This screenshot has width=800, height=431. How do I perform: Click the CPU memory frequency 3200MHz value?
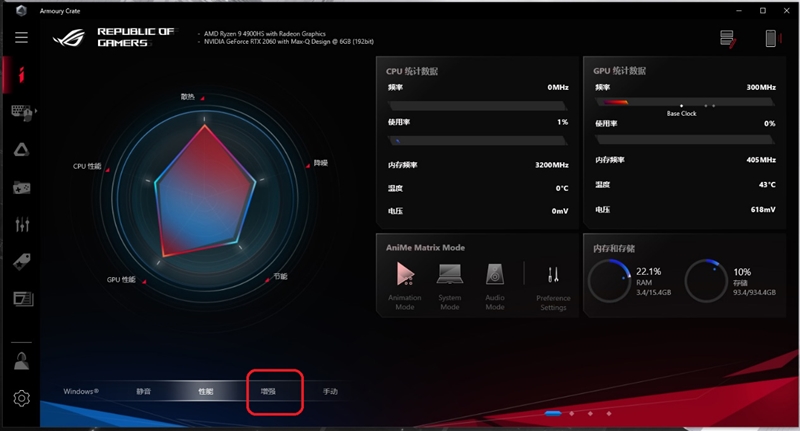point(552,165)
